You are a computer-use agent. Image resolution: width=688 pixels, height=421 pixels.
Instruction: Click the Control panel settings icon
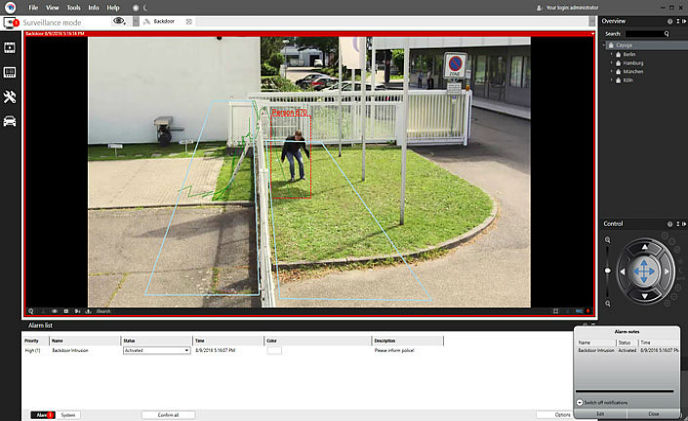click(x=670, y=224)
